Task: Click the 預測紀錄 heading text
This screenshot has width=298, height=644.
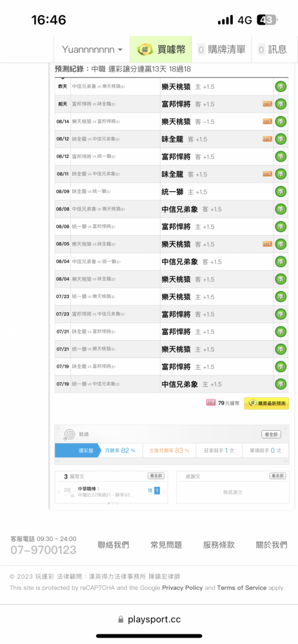Action: (x=123, y=70)
